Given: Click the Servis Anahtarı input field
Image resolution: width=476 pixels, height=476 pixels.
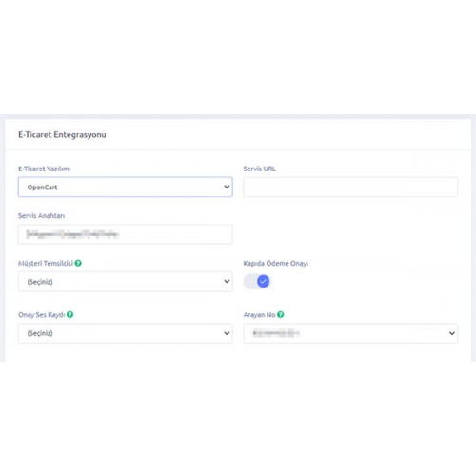Looking at the screenshot, I should click(126, 234).
